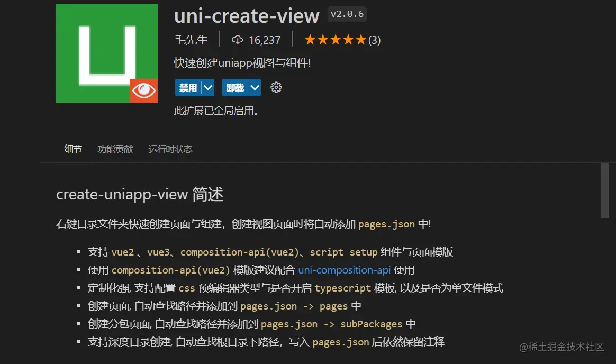
Task: Select the 细节 tab
Action: coord(73,149)
